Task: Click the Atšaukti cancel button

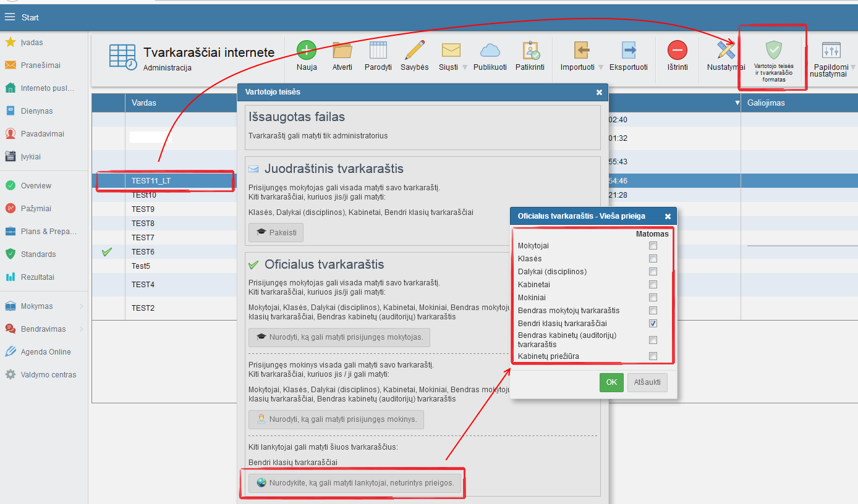Action: [647, 382]
